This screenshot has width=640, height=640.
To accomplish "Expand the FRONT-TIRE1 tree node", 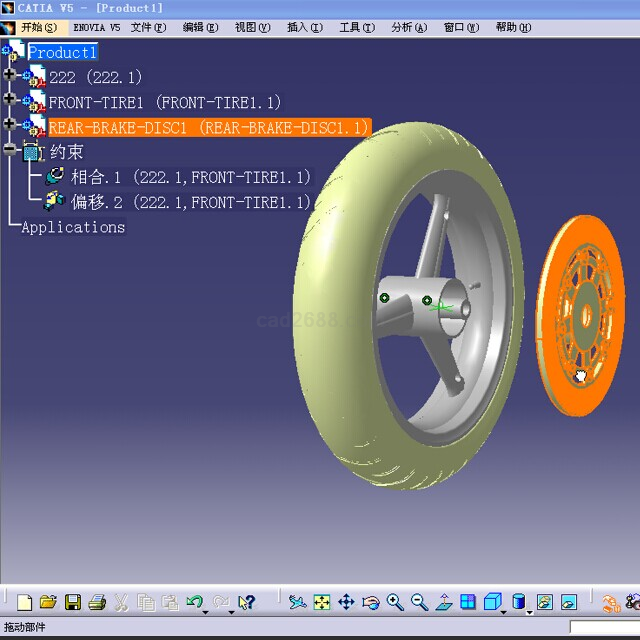I will [x=10, y=101].
